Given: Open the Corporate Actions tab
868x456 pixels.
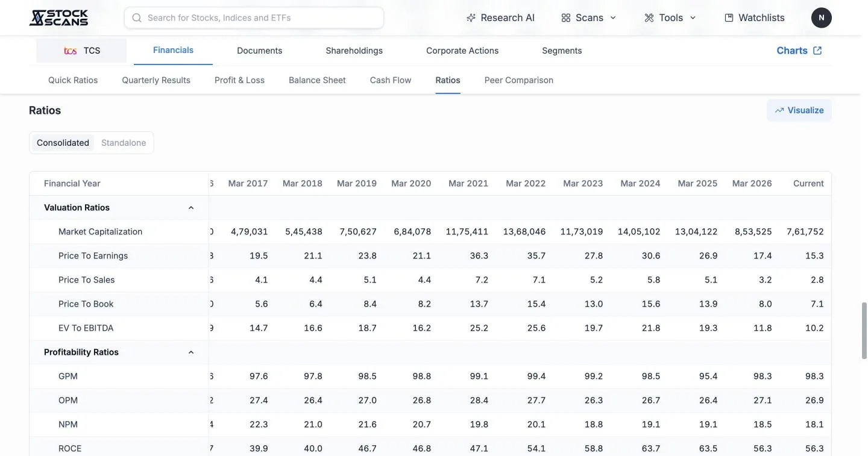Looking at the screenshot, I should 462,51.
